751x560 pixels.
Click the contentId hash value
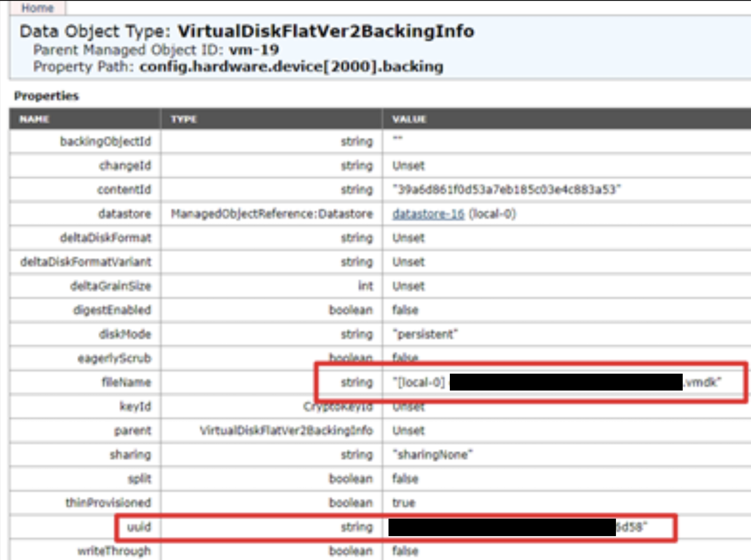[506, 189]
